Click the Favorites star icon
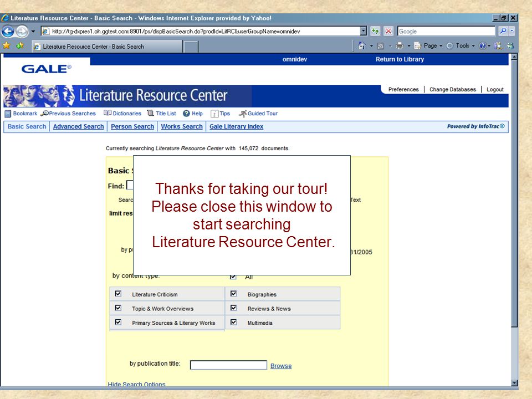Screen dimensions: 532x399 6,45
